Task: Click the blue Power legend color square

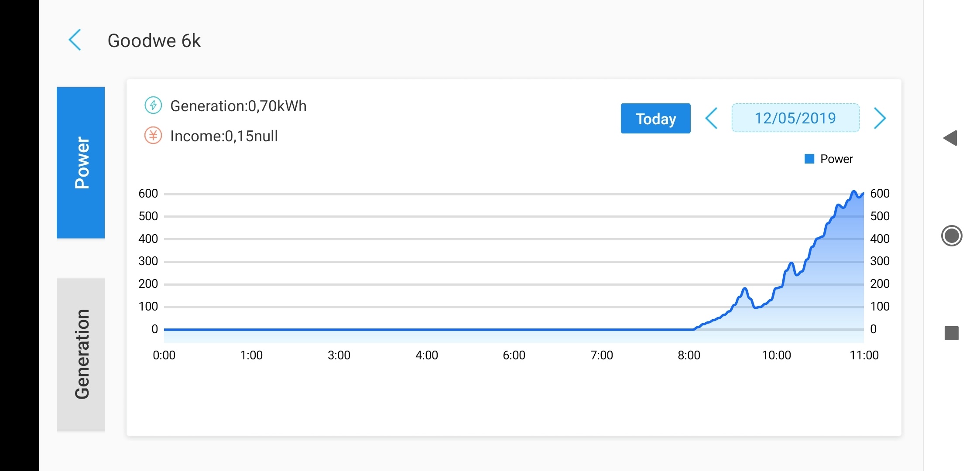Action: click(809, 159)
